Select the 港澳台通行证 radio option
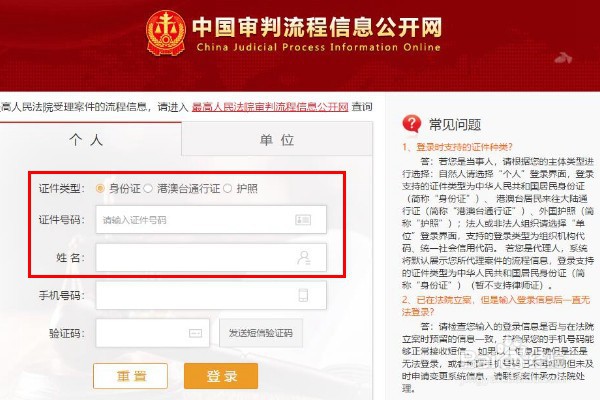 coord(148,188)
